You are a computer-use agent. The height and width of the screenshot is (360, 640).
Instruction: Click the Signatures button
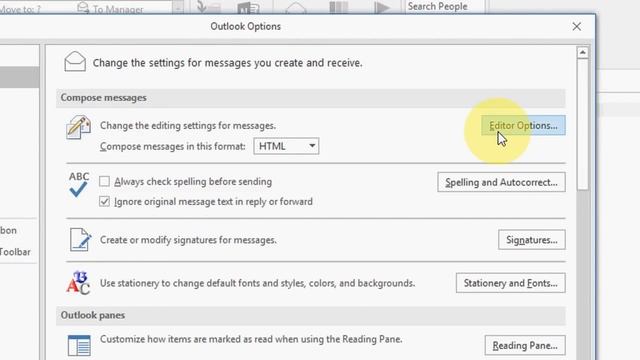pyautogui.click(x=531, y=240)
